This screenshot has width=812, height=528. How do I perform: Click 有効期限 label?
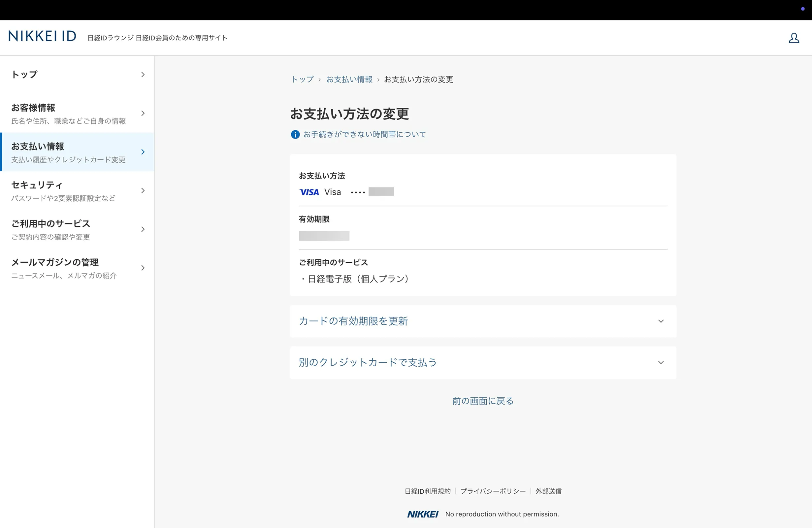coord(314,219)
